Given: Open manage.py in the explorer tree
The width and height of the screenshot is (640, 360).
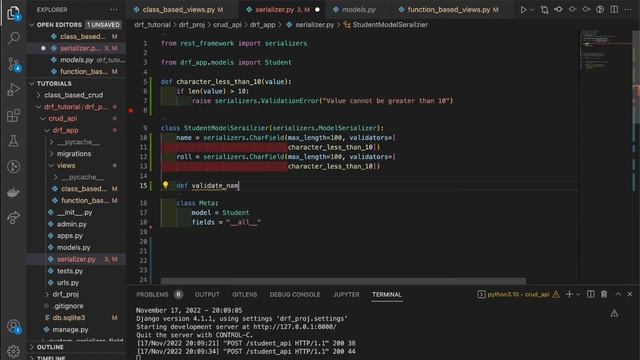Looking at the screenshot, I should (70, 329).
